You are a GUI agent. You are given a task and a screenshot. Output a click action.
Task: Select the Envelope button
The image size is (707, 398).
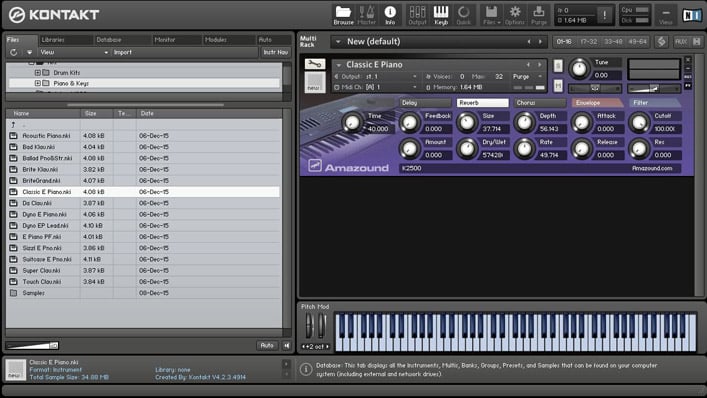pyautogui.click(x=597, y=103)
